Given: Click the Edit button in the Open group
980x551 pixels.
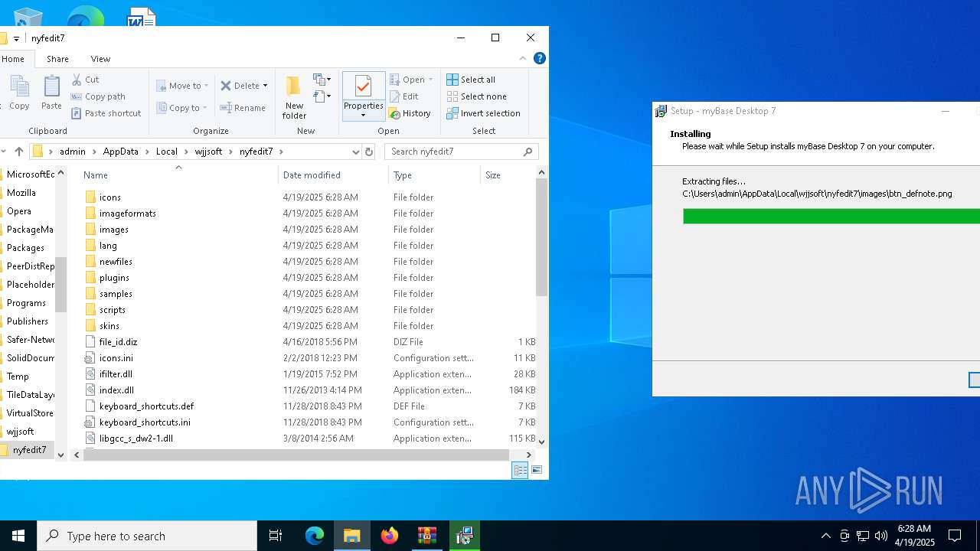Looking at the screenshot, I should [x=403, y=96].
